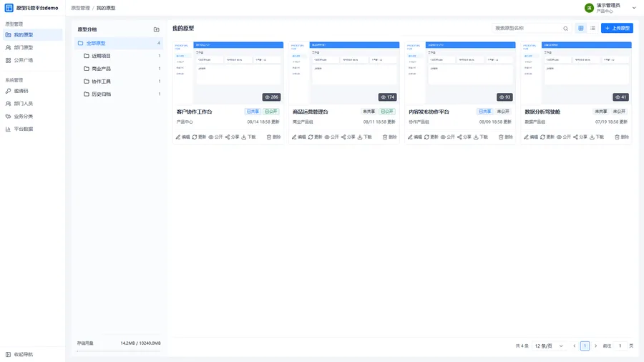Open 数据分析驾驶舱 thumbnail

coord(576,73)
